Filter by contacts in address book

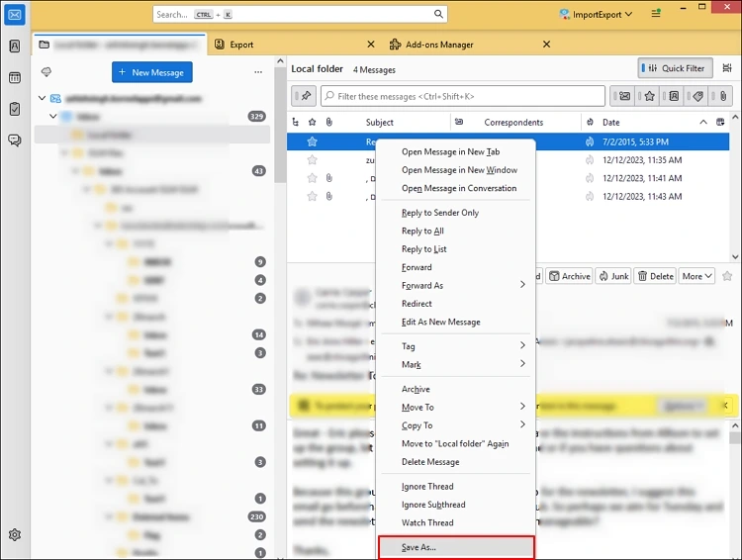point(673,96)
